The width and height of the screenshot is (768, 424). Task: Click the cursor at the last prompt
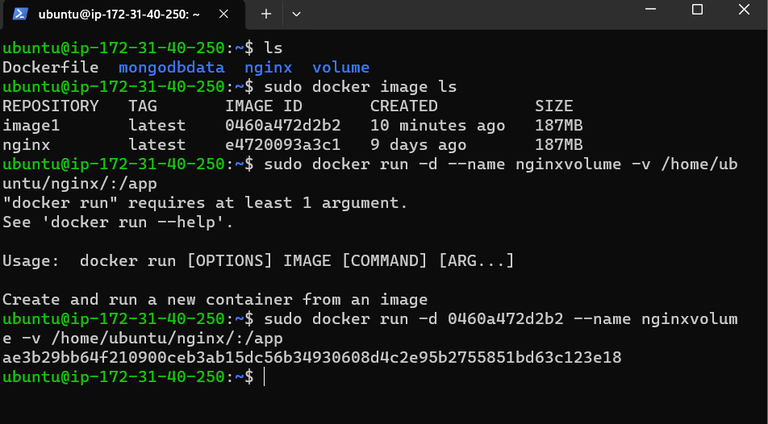click(x=263, y=377)
